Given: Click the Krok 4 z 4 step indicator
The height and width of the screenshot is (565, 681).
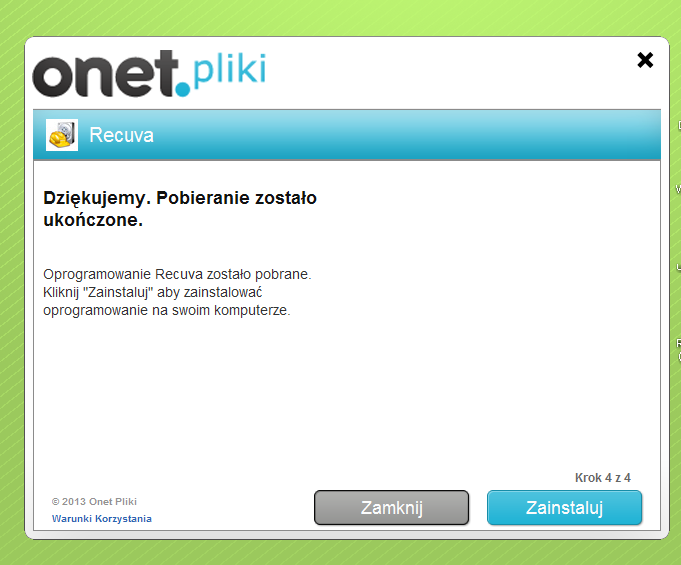Looking at the screenshot, I should [x=602, y=478].
